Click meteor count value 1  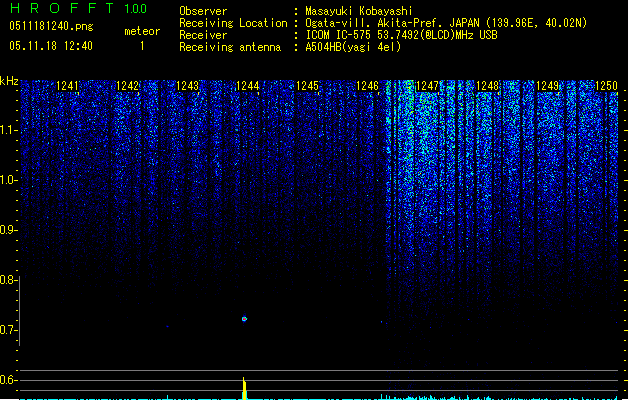142,46
